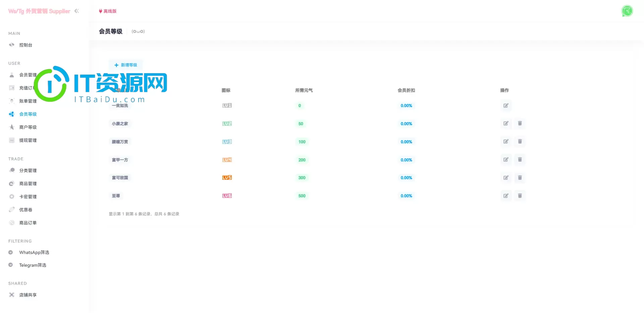Click the 图标 column header
The height and width of the screenshot is (313, 644).
pyautogui.click(x=226, y=90)
